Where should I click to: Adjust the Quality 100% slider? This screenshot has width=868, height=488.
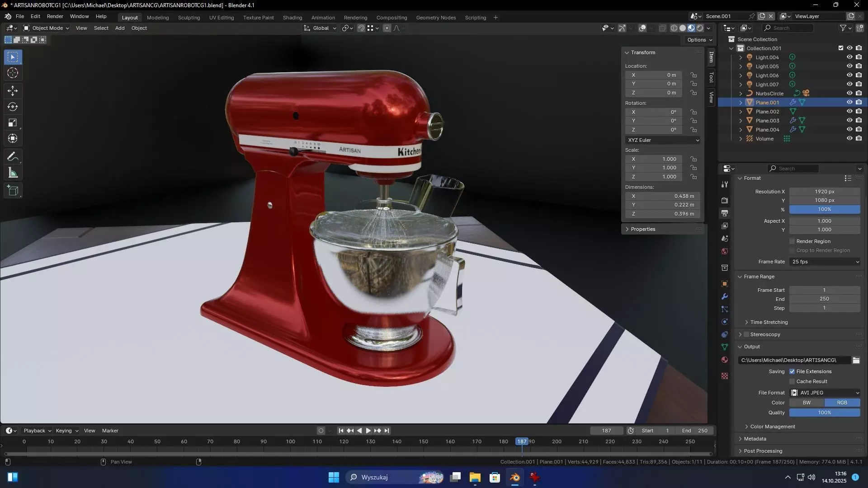click(825, 413)
